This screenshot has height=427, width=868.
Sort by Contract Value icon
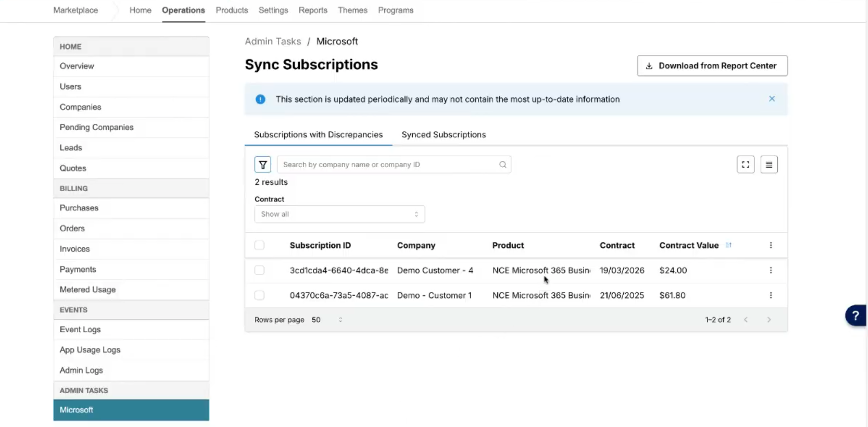point(728,245)
